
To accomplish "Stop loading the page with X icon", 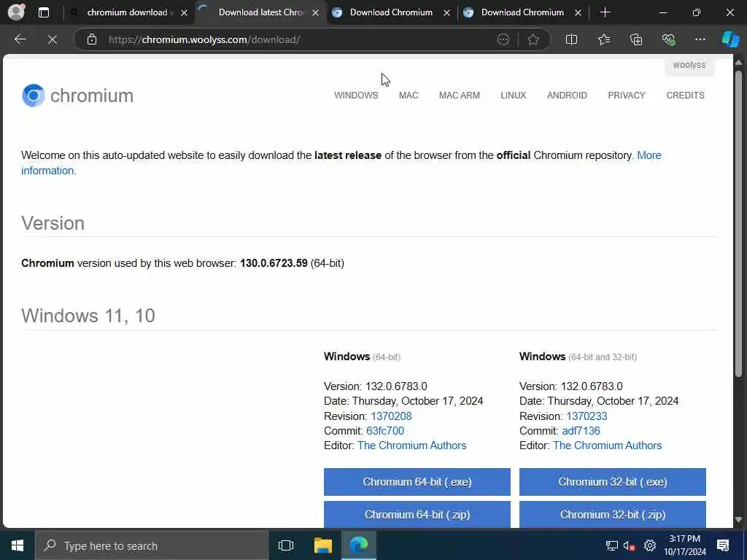I will click(53, 39).
